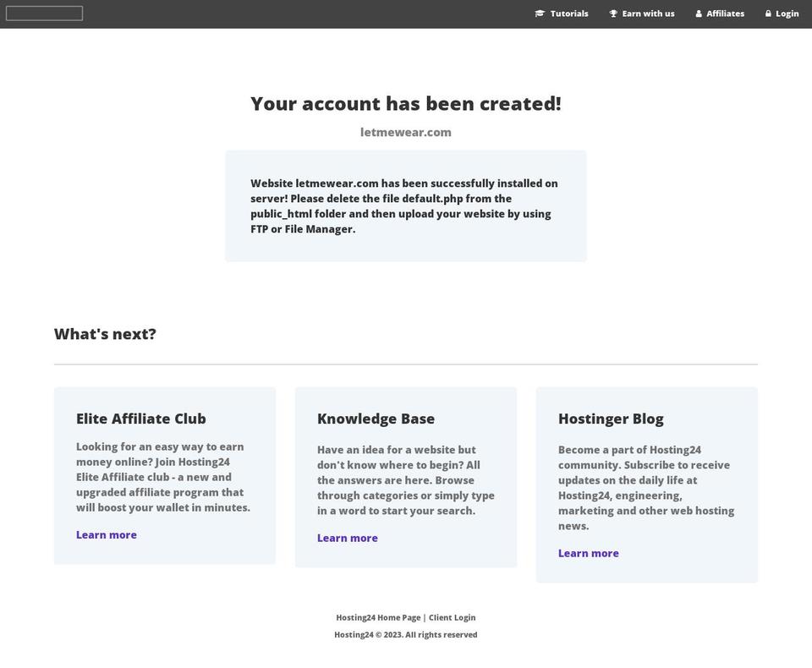Click the What's next? heading
Screen dimensions: 812x668
pyautogui.click(x=105, y=334)
